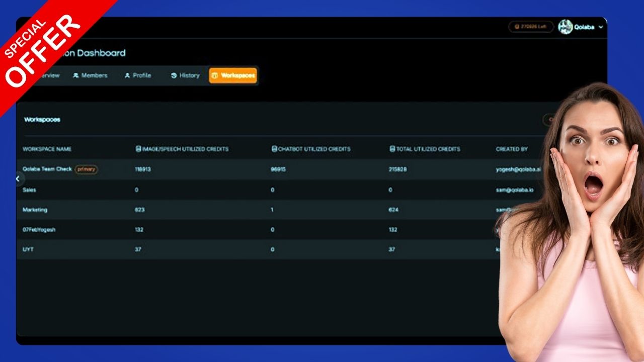Click total credits value 215828
This screenshot has width=644, height=362.
click(397, 169)
